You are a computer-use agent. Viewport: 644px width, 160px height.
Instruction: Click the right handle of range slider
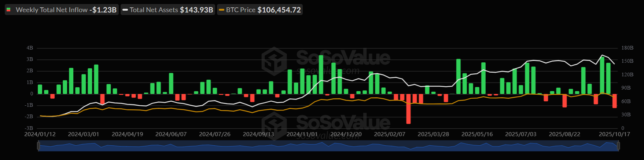coord(618,146)
